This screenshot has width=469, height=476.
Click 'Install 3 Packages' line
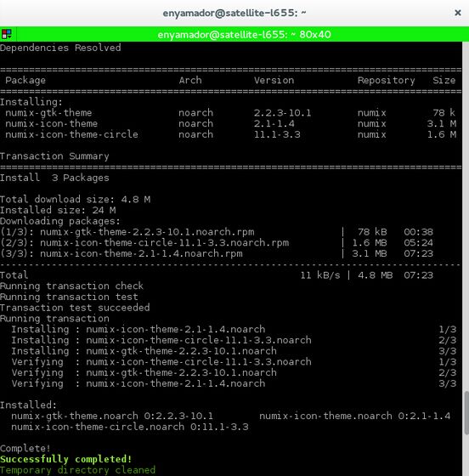click(x=54, y=178)
